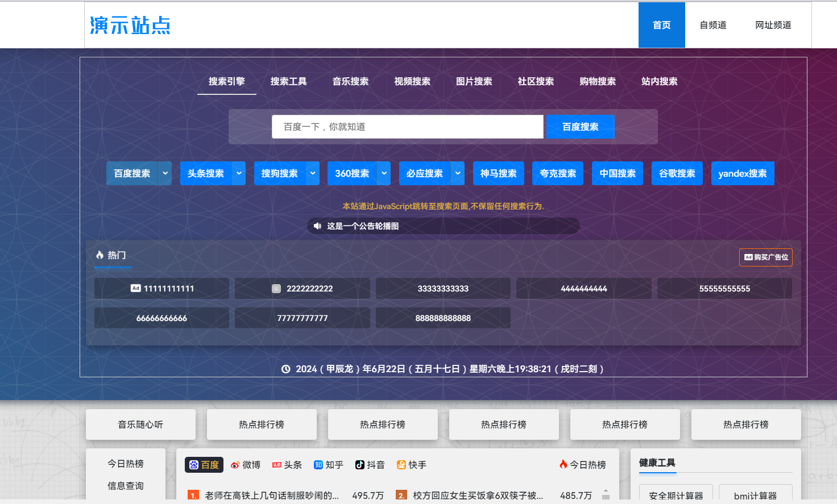Click the 抖音 icon in hot list tabs
The image size is (837, 504).
[x=360, y=465]
